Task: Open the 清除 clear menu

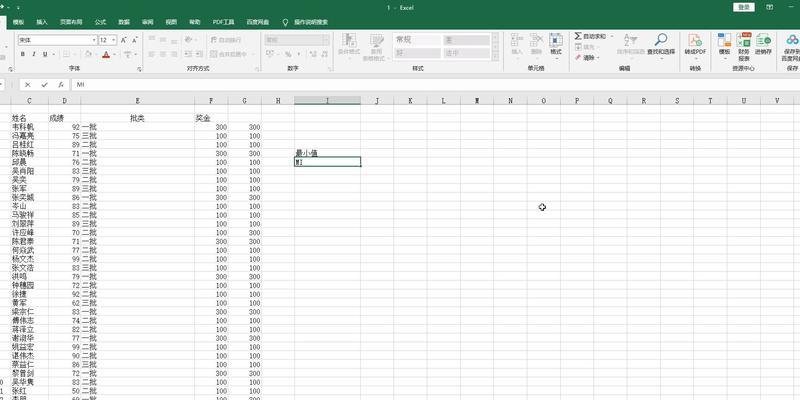Action: click(x=587, y=58)
